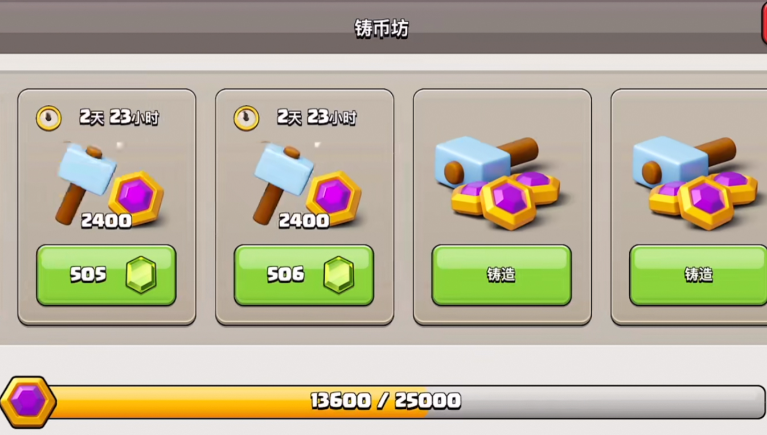Tap the 铸造 button in third card
Screen dimensions: 767x435
tap(501, 275)
